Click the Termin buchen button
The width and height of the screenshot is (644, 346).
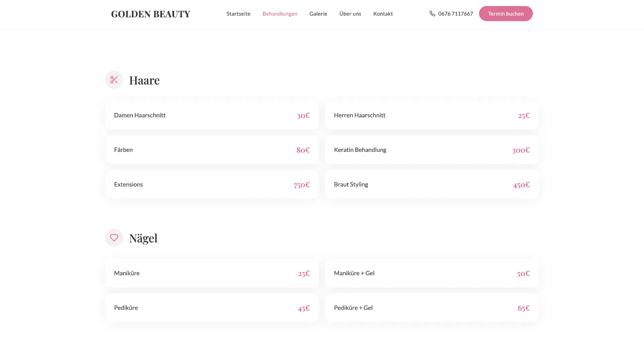pyautogui.click(x=506, y=14)
